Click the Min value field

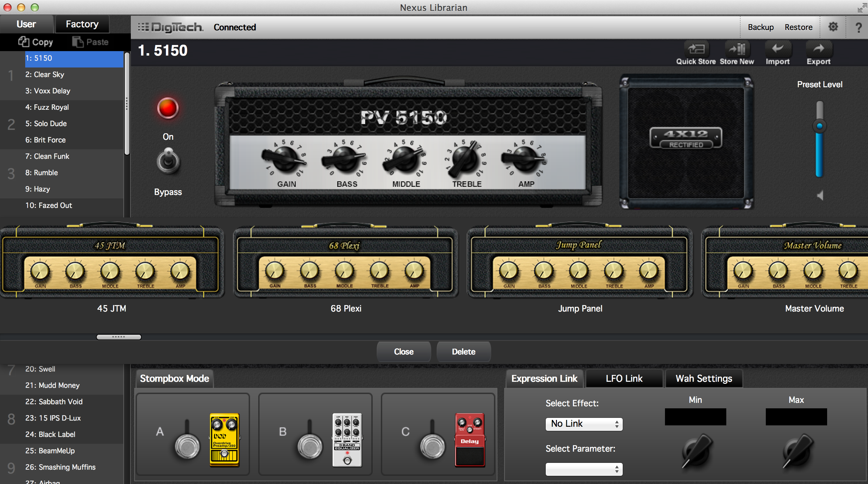click(x=695, y=417)
